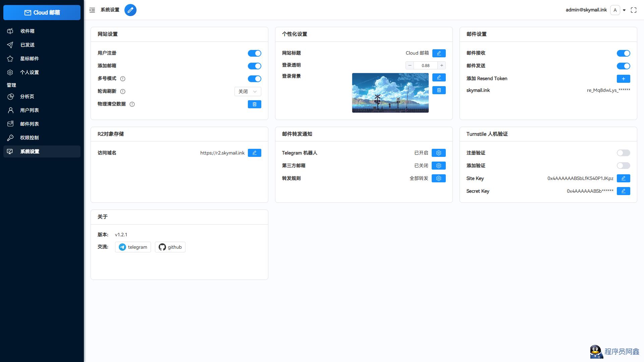The image size is (644, 362).
Task: Open 用户列表 menu item
Action: click(x=30, y=110)
